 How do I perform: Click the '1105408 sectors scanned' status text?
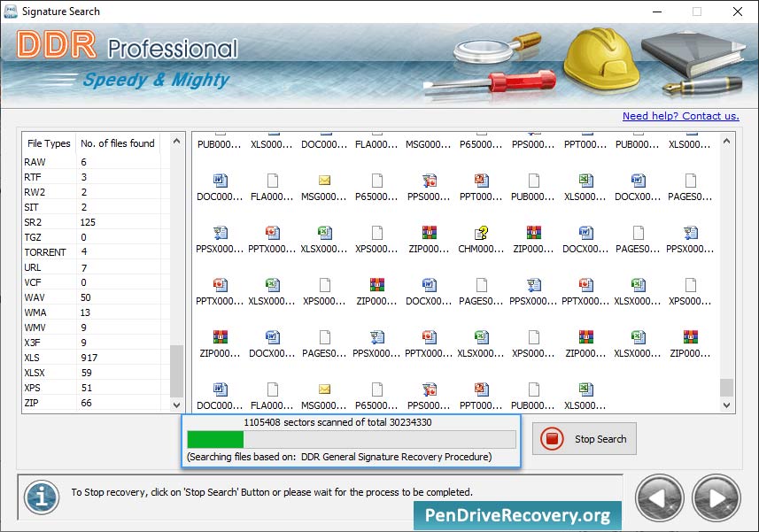tap(337, 422)
